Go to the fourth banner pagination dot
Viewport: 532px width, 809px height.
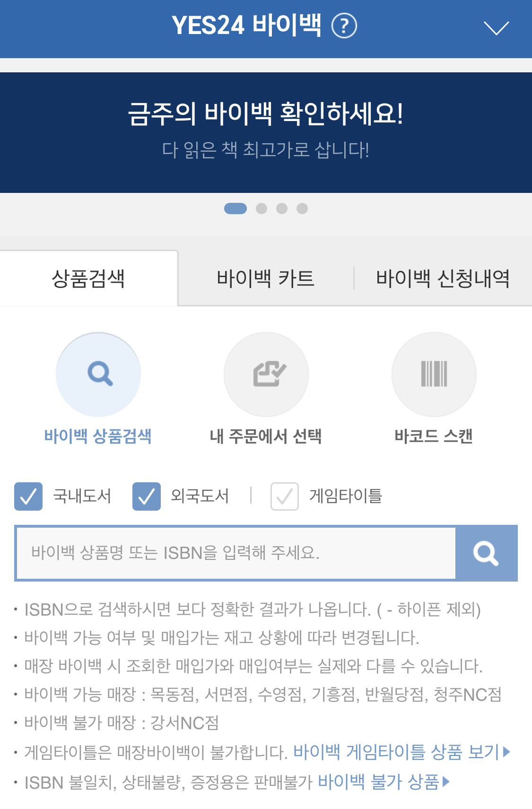click(302, 209)
